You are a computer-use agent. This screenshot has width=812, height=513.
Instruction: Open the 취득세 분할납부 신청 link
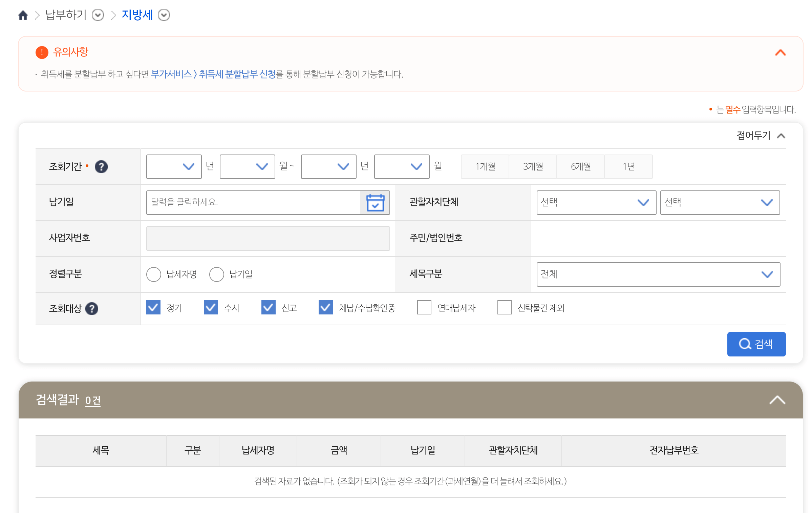[237, 75]
